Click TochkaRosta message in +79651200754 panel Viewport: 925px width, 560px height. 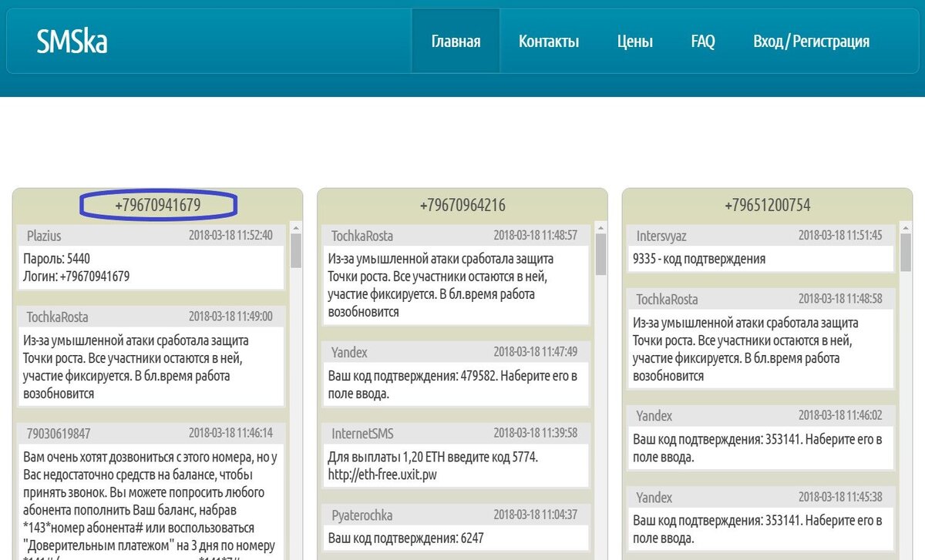(761, 349)
